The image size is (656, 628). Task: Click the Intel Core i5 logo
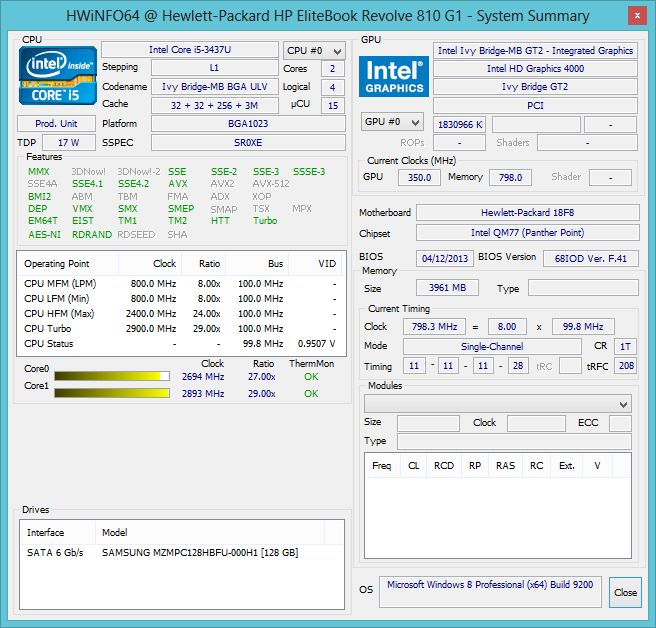58,78
